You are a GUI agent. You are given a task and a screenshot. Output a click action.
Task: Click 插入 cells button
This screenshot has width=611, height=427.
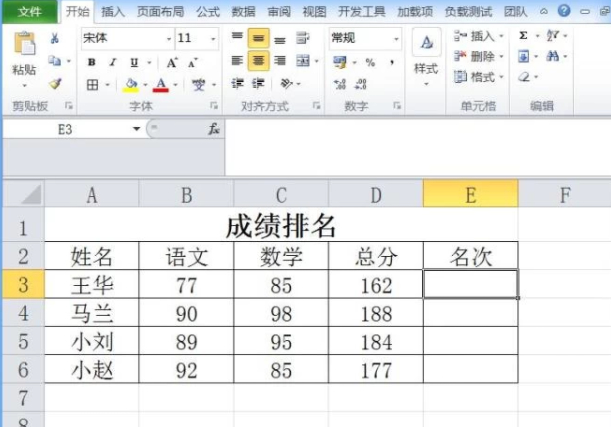(479, 36)
